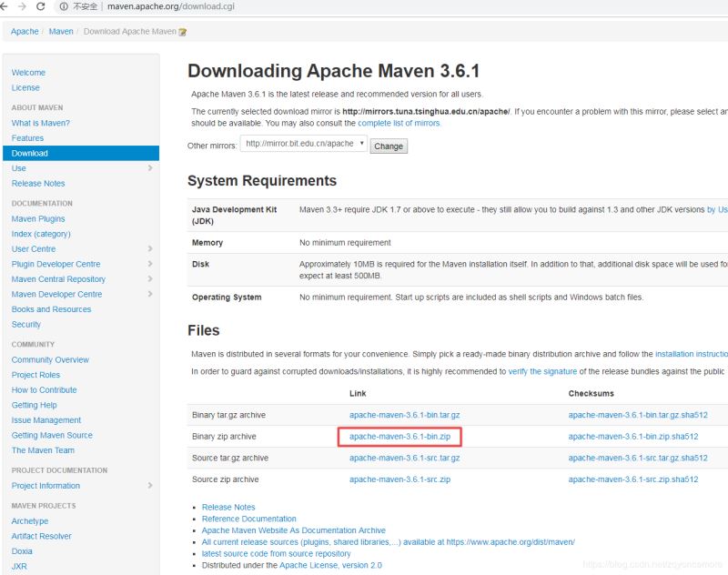Screen dimensions: 728x575
Task: Expand the Project Information chevron
Action: [150, 486]
